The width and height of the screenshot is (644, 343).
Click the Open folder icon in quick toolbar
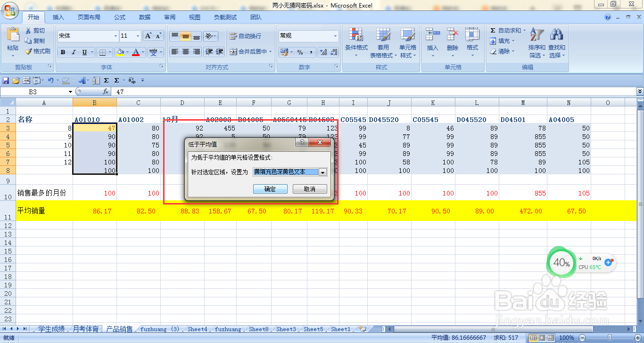pos(16,81)
